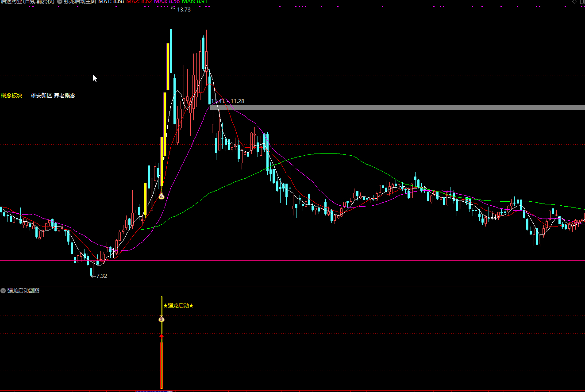The width and height of the screenshot is (585, 392).
Task: Click the red arrow marker in sub-chart
Action: (162, 337)
